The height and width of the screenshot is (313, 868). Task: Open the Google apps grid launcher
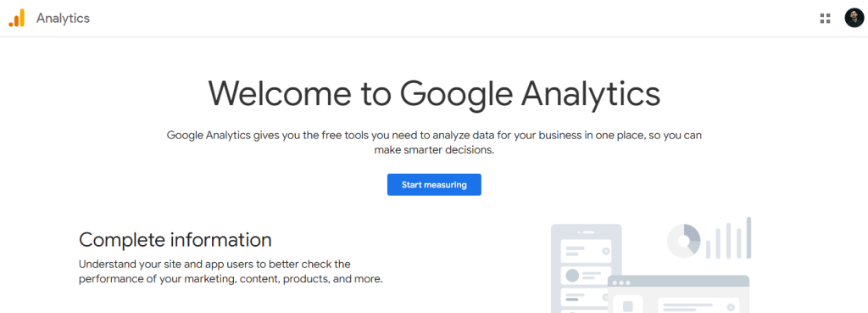coord(825,19)
